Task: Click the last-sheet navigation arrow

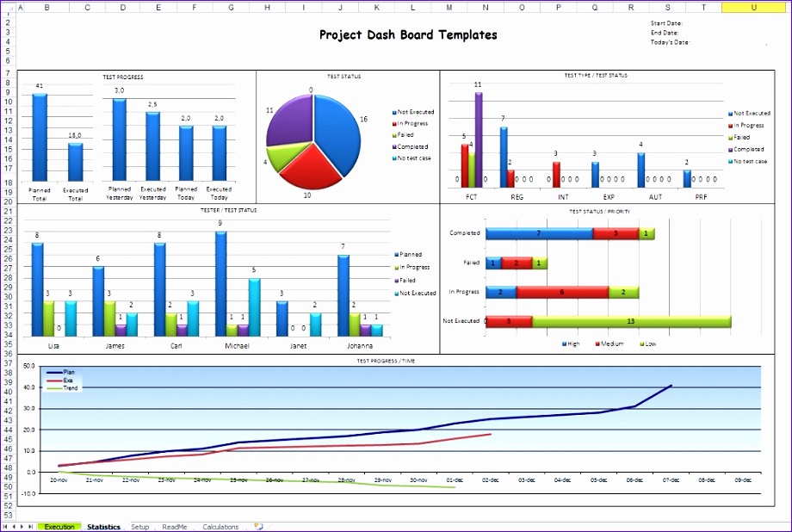Action: (x=31, y=526)
